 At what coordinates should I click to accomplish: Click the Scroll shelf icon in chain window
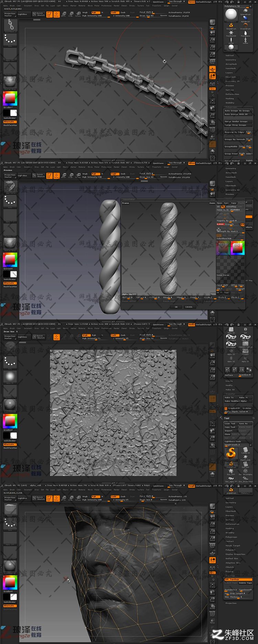click(212, 33)
